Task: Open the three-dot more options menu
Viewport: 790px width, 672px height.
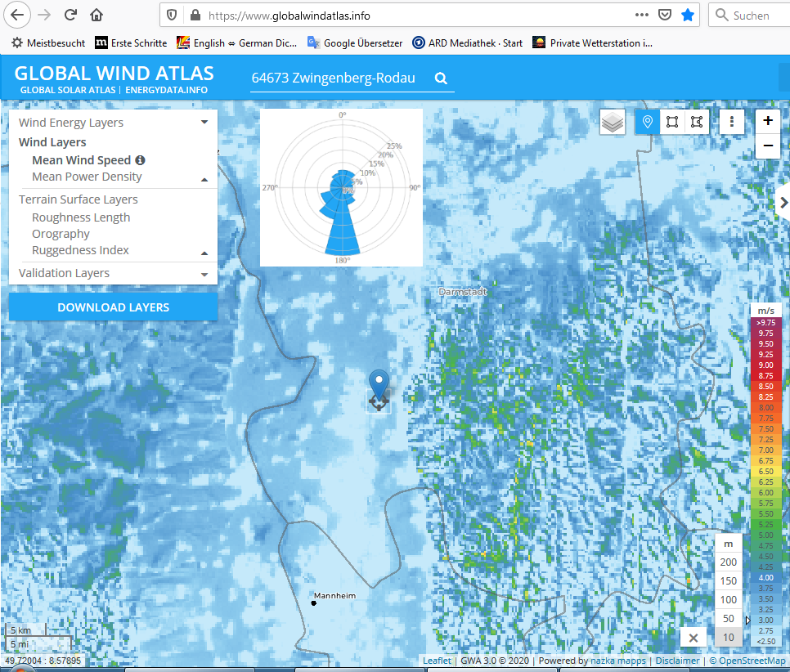Action: [x=732, y=122]
